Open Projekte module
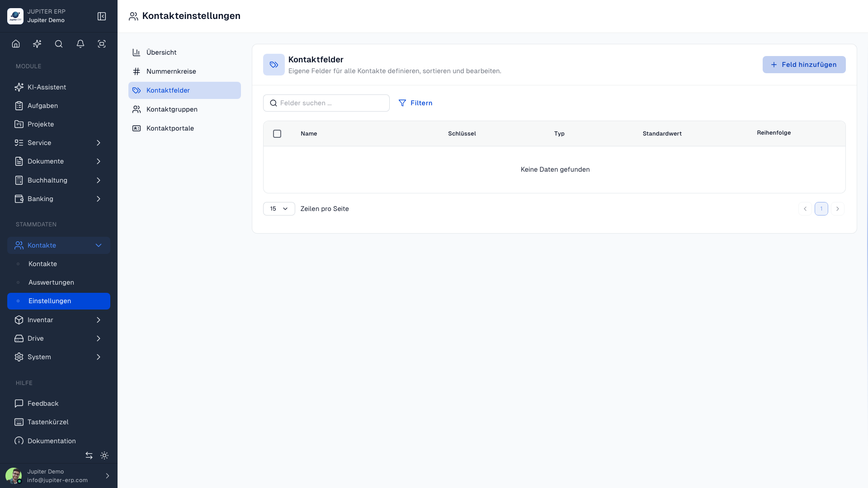 point(59,124)
